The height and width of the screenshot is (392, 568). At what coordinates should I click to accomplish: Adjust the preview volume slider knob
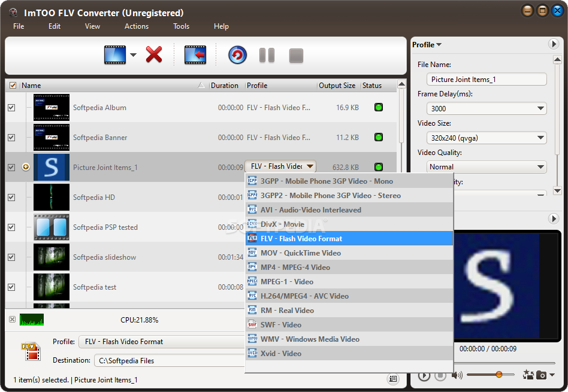(499, 374)
